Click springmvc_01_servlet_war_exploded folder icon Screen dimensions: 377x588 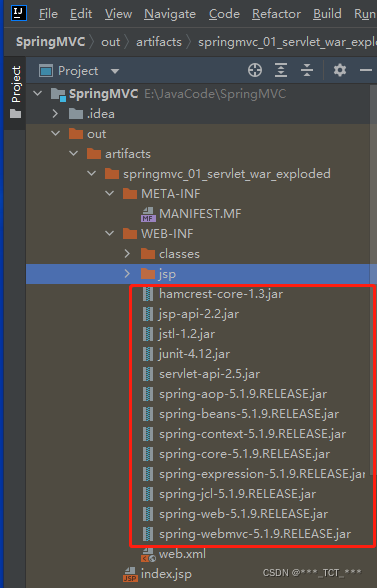112,174
